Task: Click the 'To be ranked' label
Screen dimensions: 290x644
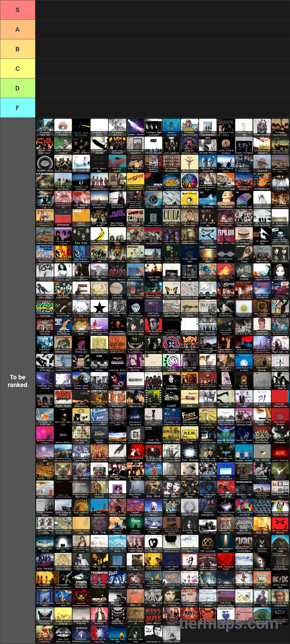Action: (x=18, y=381)
